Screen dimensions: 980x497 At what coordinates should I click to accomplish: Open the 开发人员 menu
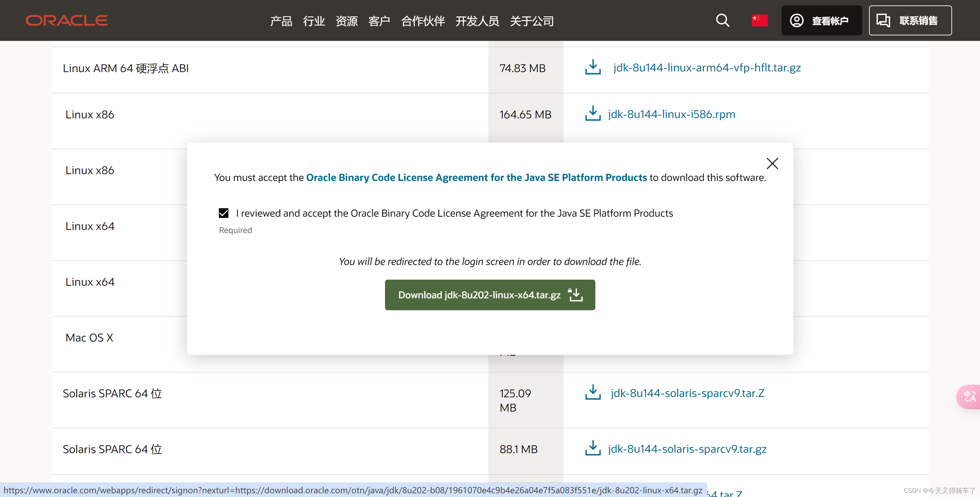tap(477, 21)
